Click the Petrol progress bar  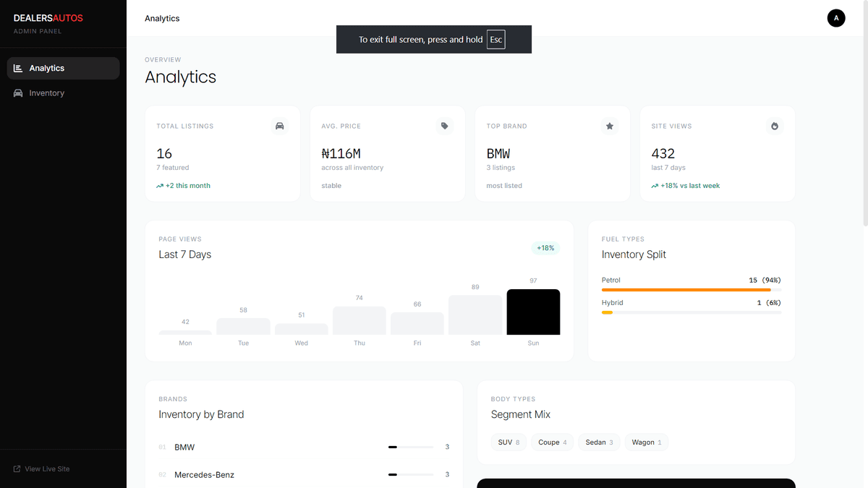pyautogui.click(x=692, y=290)
